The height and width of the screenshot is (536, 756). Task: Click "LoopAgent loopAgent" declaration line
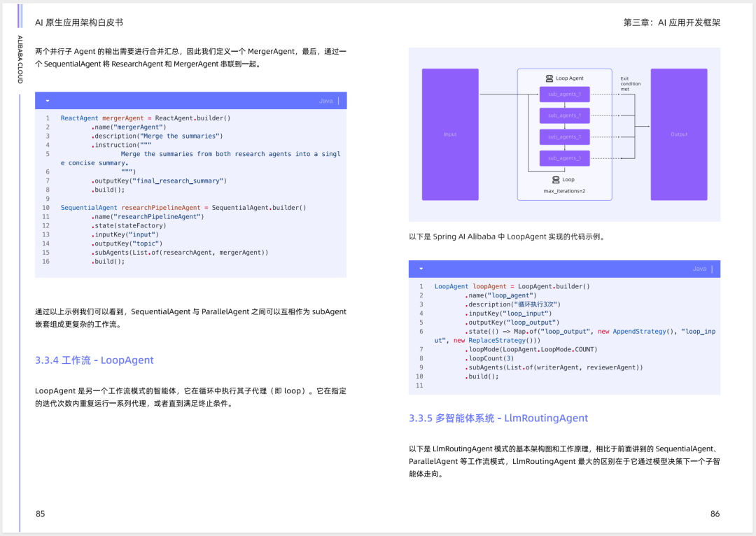coord(512,286)
